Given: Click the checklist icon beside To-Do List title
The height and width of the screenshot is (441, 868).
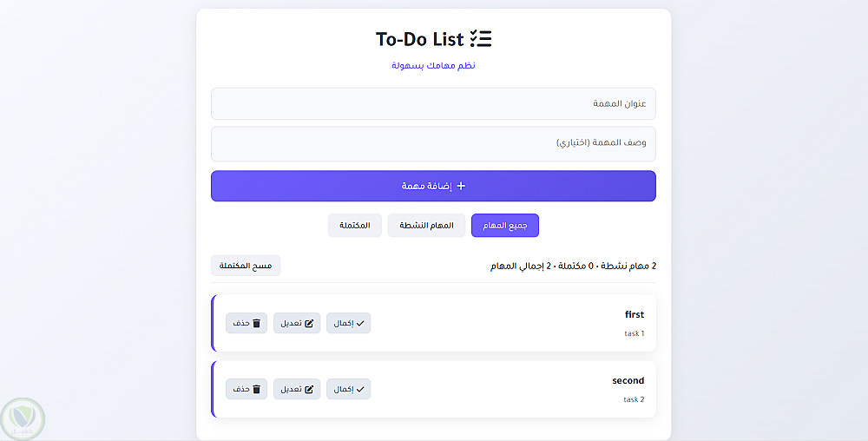Looking at the screenshot, I should click(481, 39).
